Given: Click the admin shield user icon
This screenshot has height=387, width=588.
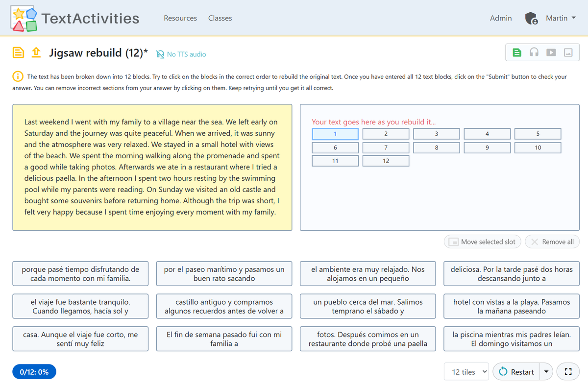Looking at the screenshot, I should tap(532, 19).
